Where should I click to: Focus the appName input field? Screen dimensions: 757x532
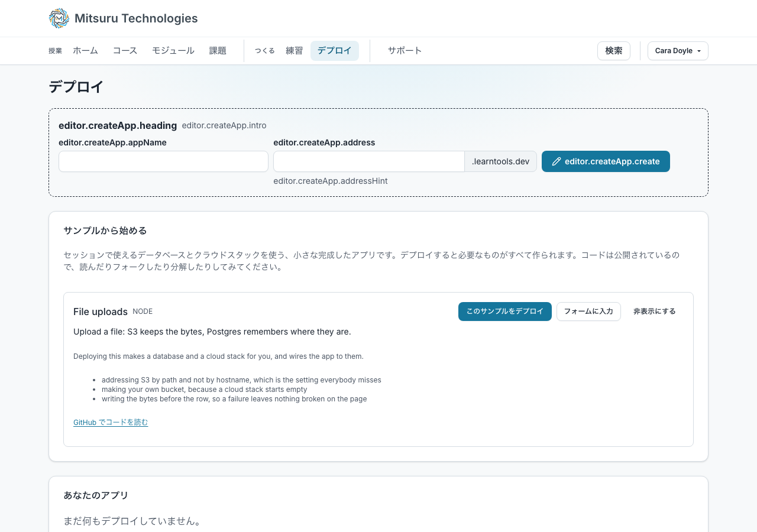tap(163, 161)
